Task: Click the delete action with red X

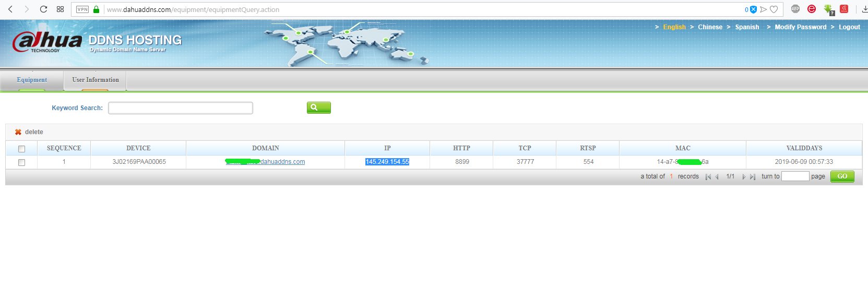Action: tap(29, 132)
